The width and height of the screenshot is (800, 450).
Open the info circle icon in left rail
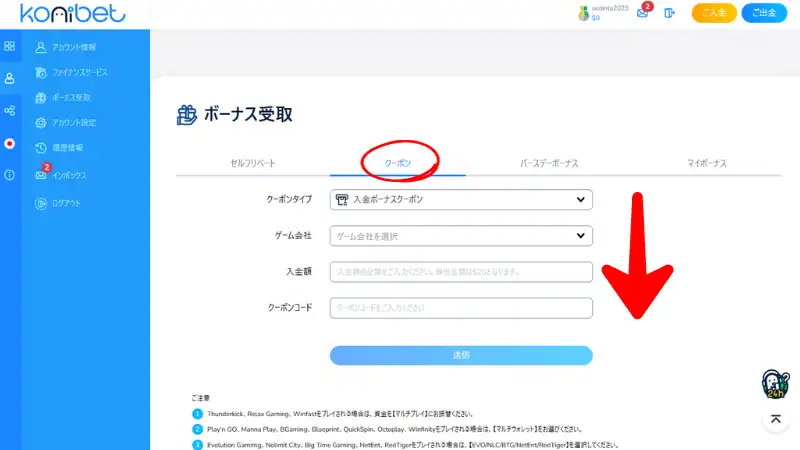[x=9, y=175]
